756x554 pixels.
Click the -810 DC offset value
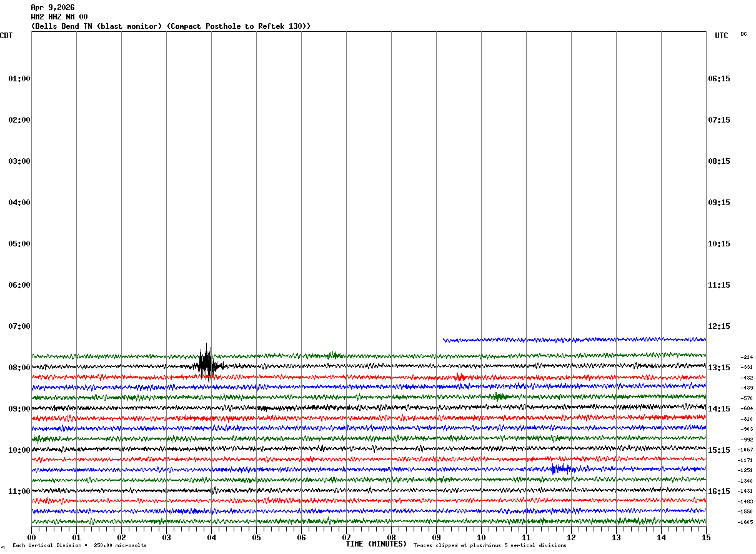[x=747, y=419]
